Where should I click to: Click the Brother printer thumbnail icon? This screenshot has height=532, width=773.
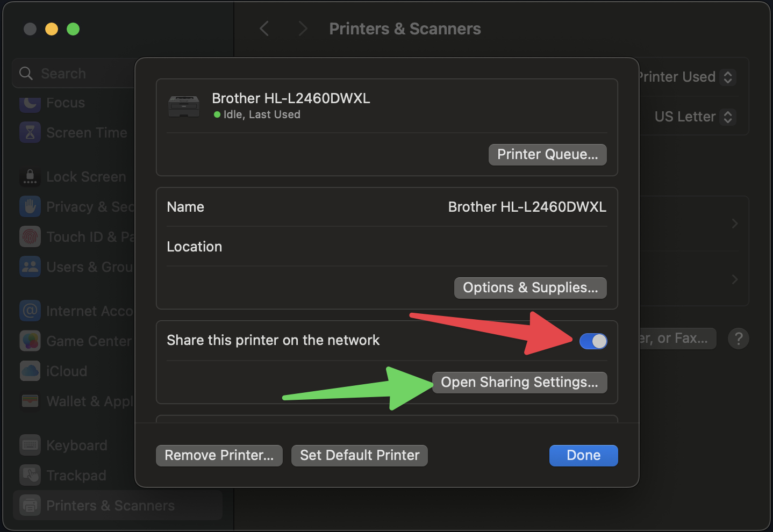pos(184,106)
